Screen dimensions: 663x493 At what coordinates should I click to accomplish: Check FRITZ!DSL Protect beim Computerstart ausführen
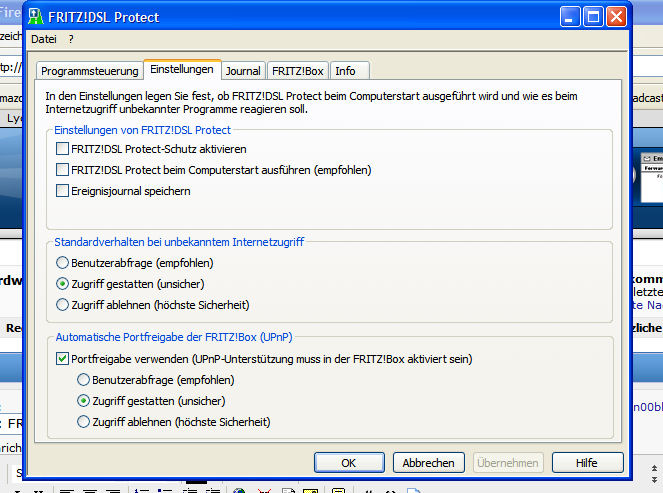62,170
